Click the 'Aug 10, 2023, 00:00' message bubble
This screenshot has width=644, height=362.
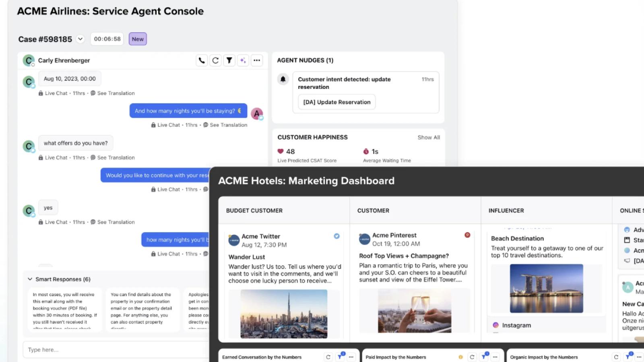click(x=70, y=78)
